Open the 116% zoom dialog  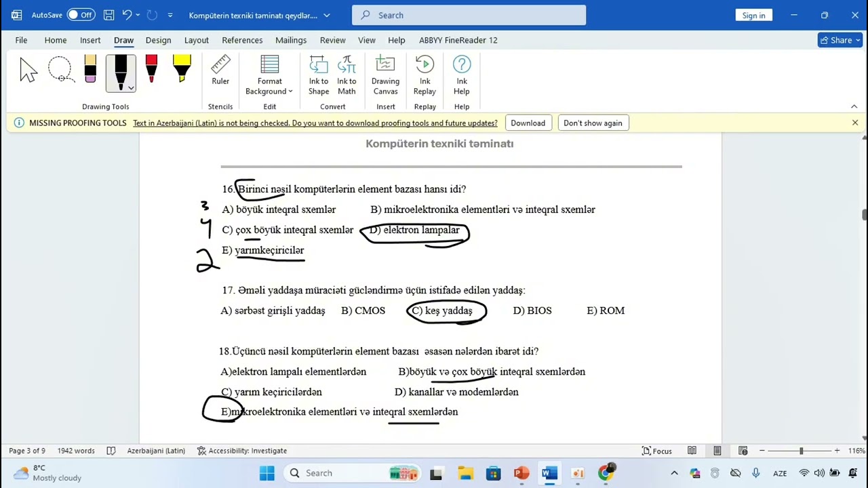click(856, 451)
